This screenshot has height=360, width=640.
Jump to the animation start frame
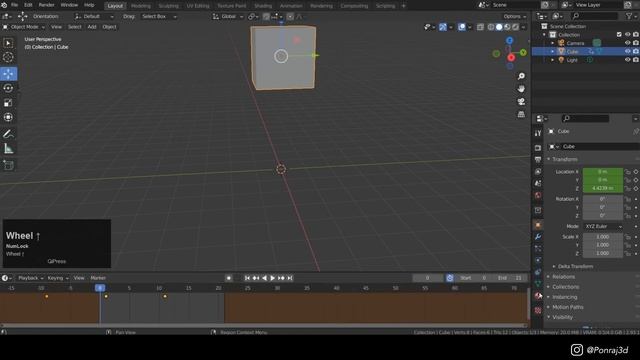coord(247,278)
